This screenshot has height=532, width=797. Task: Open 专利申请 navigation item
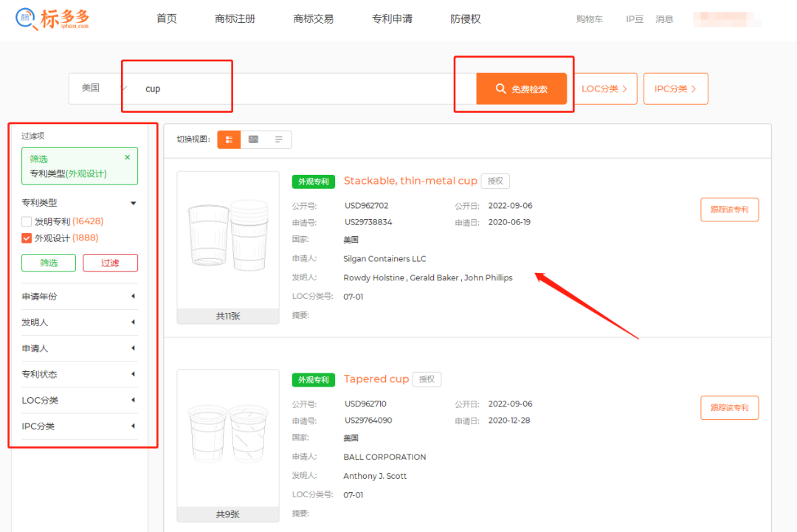(x=392, y=18)
